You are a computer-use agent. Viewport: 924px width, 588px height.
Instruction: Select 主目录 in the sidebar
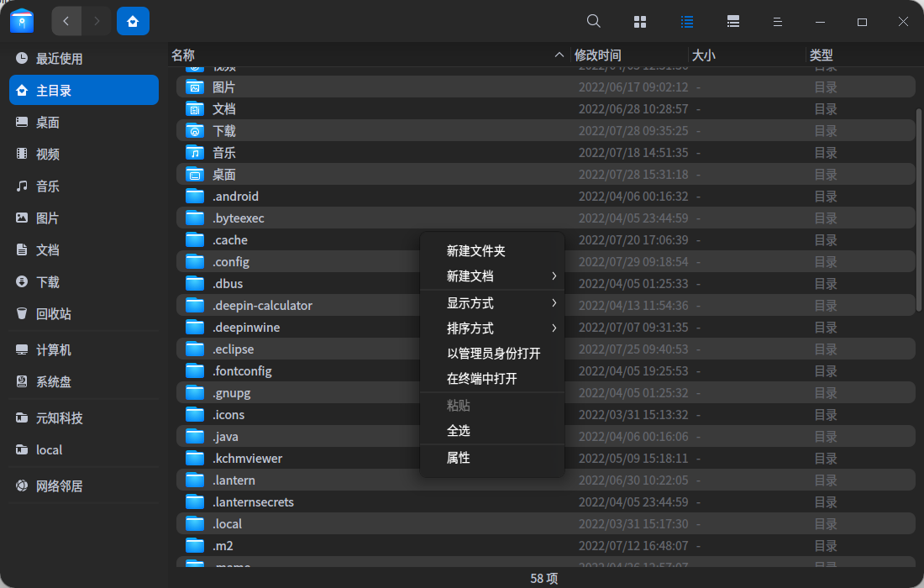pyautogui.click(x=84, y=90)
